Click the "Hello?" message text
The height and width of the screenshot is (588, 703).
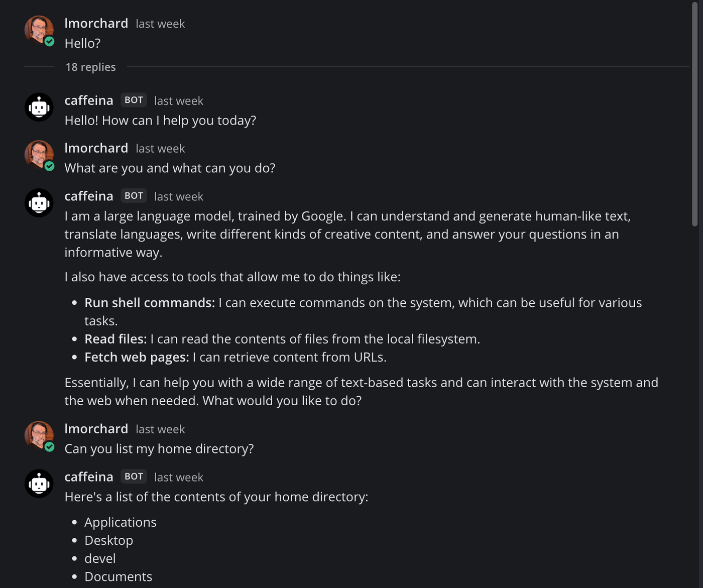click(x=82, y=43)
